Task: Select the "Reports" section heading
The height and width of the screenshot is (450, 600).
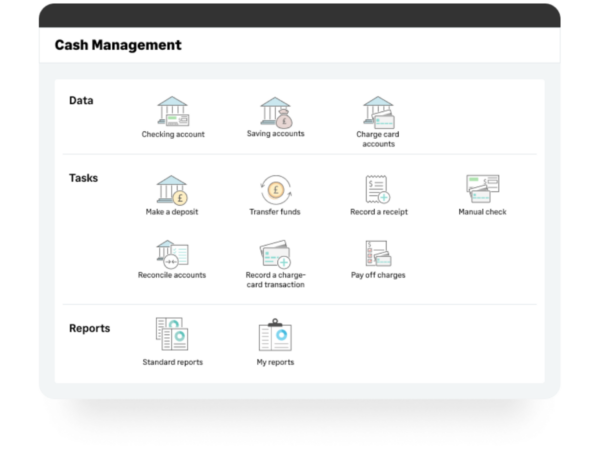Action: 90,329
